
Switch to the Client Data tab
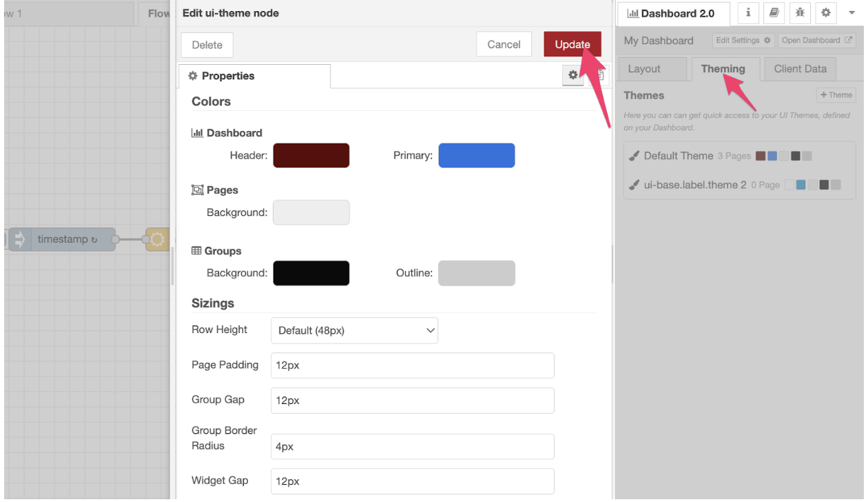pyautogui.click(x=800, y=69)
